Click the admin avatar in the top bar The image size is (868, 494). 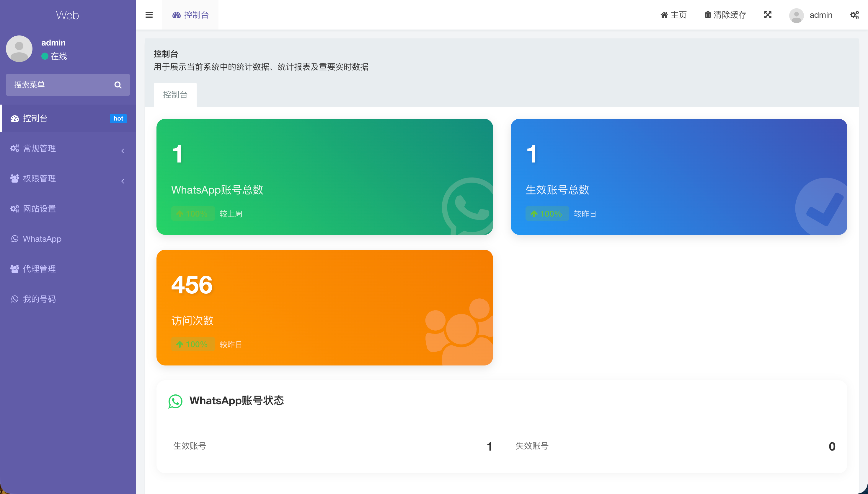796,15
